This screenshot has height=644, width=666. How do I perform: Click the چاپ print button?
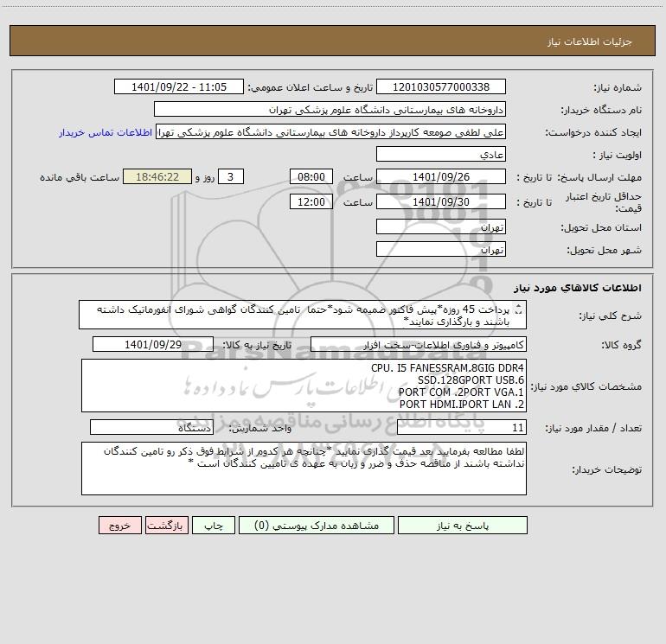click(x=214, y=525)
